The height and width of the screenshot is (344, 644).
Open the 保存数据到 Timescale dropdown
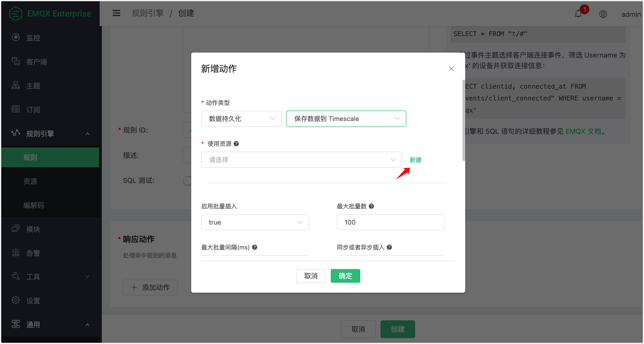point(346,119)
